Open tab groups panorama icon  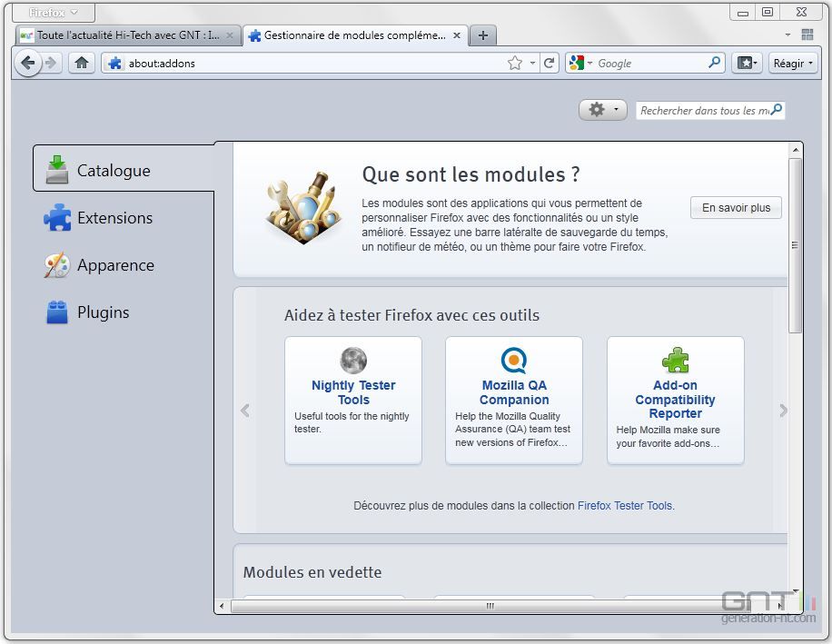pyautogui.click(x=807, y=35)
